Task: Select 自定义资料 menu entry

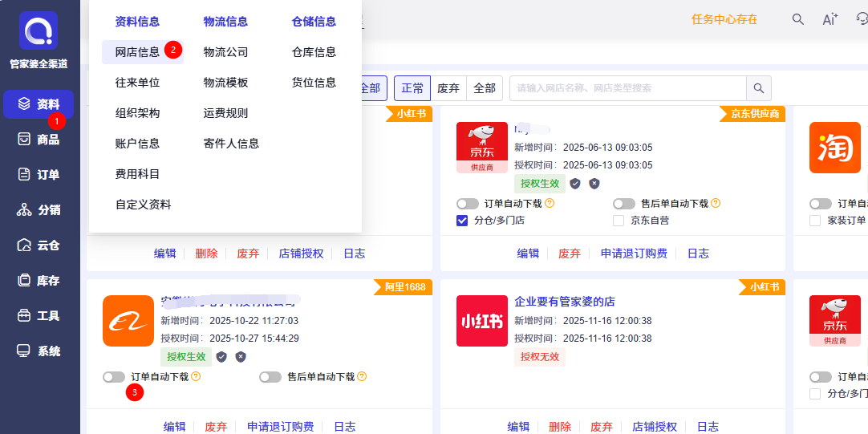Action: pos(144,205)
